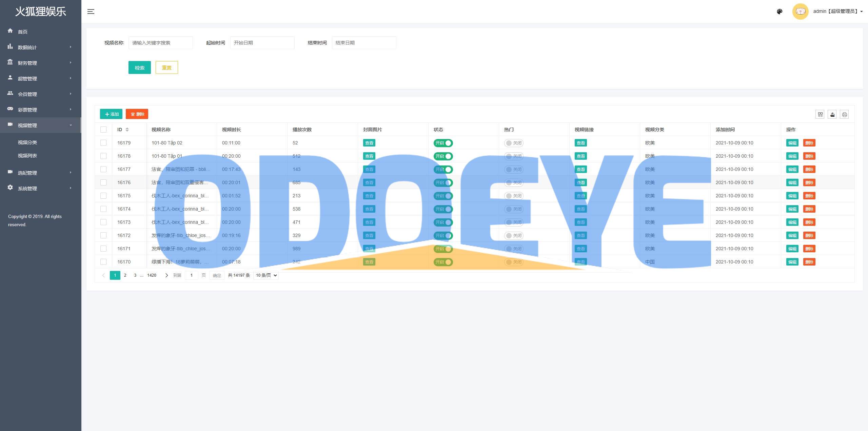The image size is (868, 431).
Task: Toggle 开启 status for ID 16179
Action: click(x=443, y=143)
